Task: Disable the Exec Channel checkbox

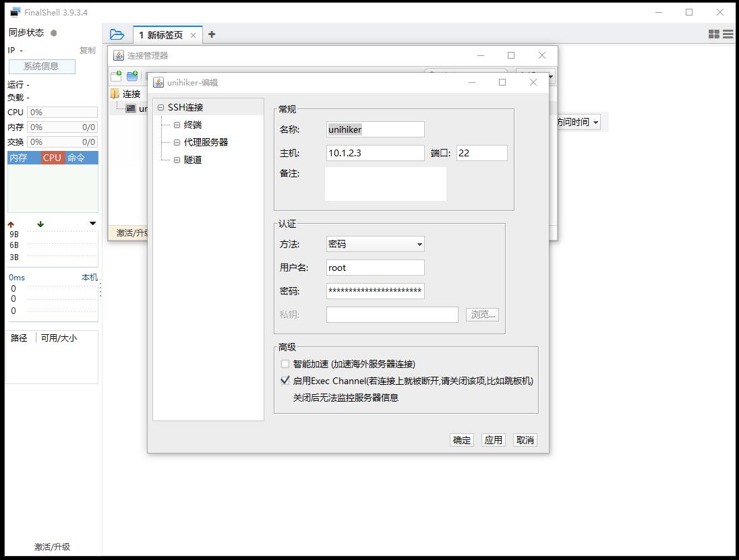Action: [x=285, y=381]
